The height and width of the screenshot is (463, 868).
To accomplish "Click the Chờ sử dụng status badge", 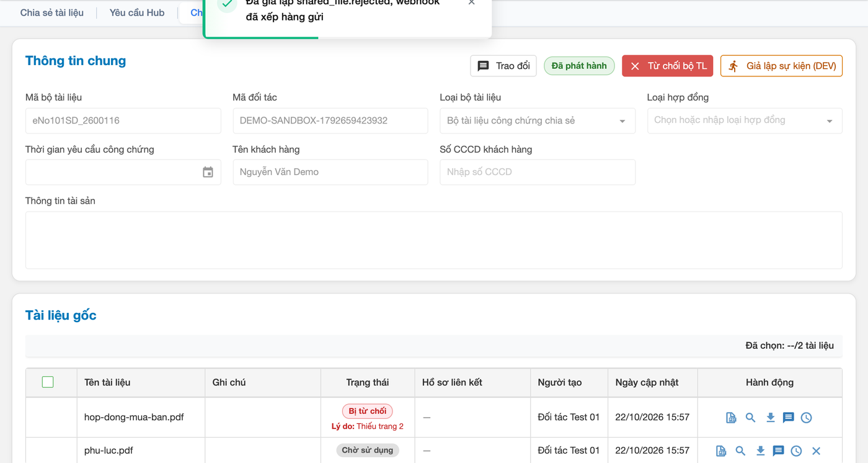I will click(368, 451).
